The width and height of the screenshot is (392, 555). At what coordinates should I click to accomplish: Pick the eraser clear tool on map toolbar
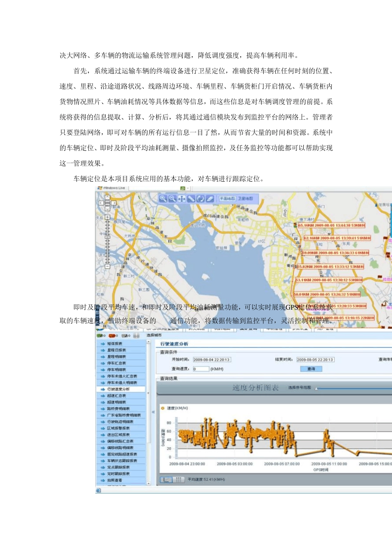pyautogui.click(x=210, y=199)
